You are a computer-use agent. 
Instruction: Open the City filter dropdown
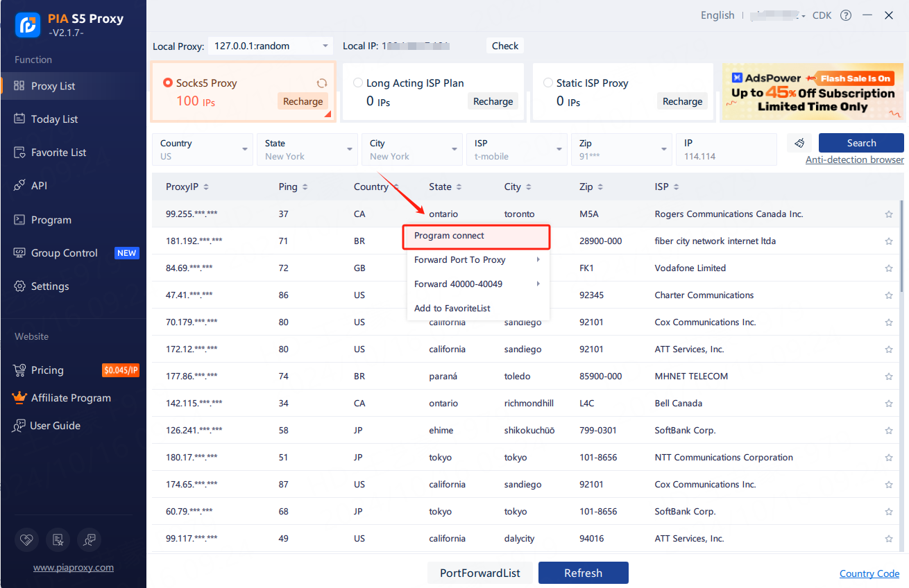tap(412, 149)
